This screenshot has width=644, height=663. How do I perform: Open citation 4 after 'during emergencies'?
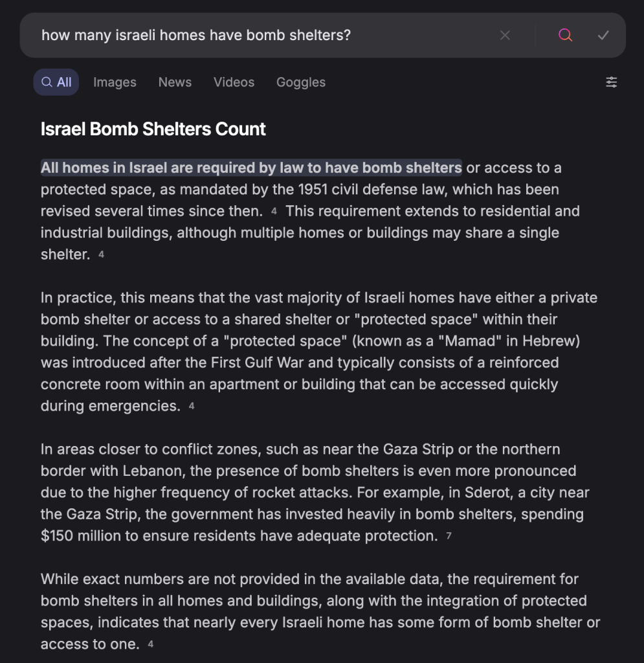click(191, 407)
